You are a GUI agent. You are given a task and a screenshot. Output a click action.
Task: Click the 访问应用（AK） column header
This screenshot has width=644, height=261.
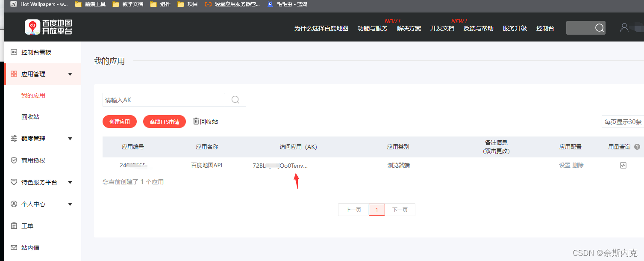pos(298,147)
